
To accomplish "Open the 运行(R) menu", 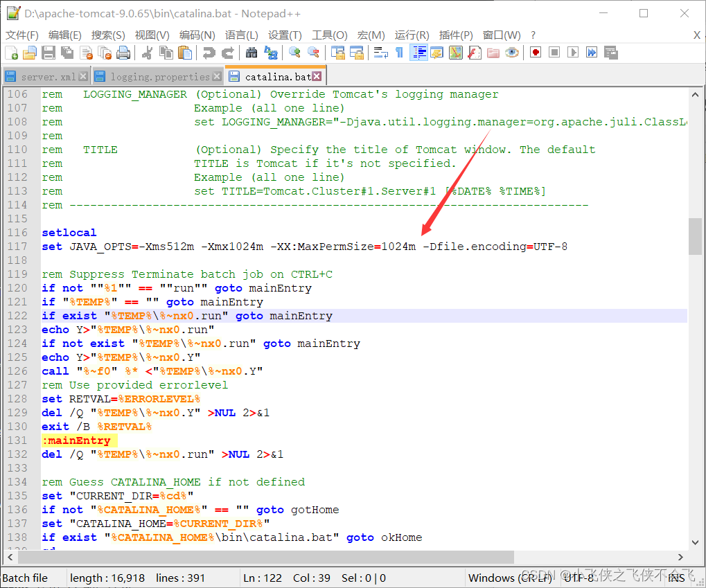I will [412, 35].
